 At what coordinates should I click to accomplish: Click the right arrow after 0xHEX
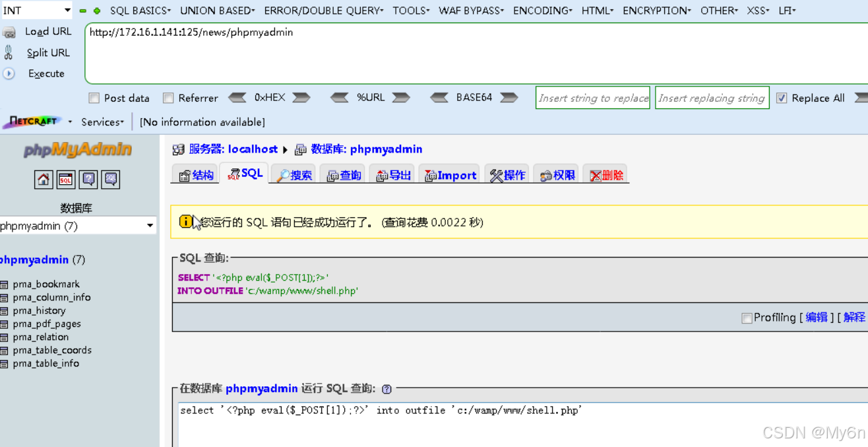click(301, 98)
